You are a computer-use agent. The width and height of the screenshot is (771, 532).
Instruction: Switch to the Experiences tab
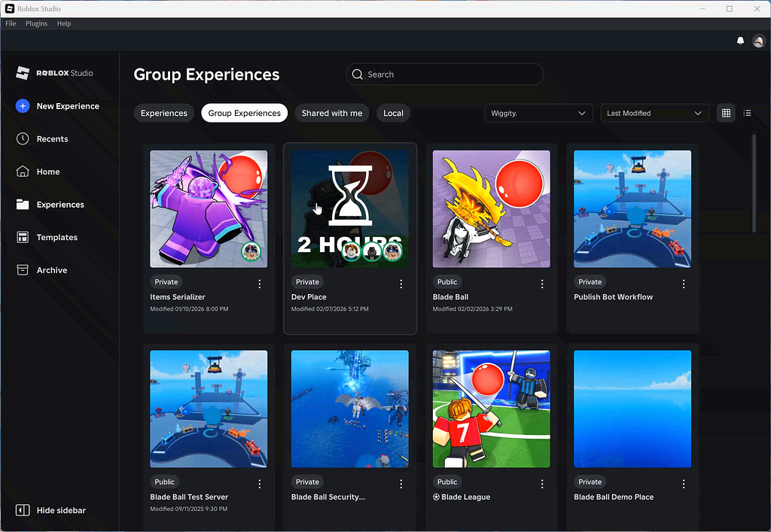click(x=163, y=113)
